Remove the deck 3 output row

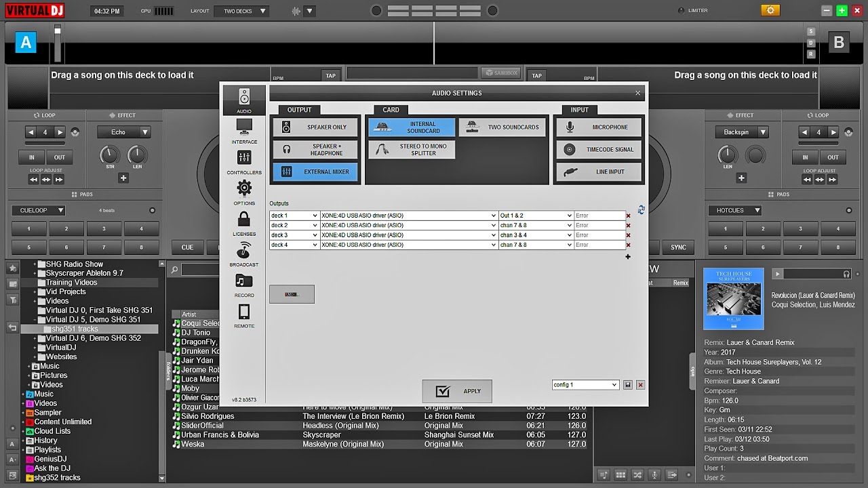point(628,235)
